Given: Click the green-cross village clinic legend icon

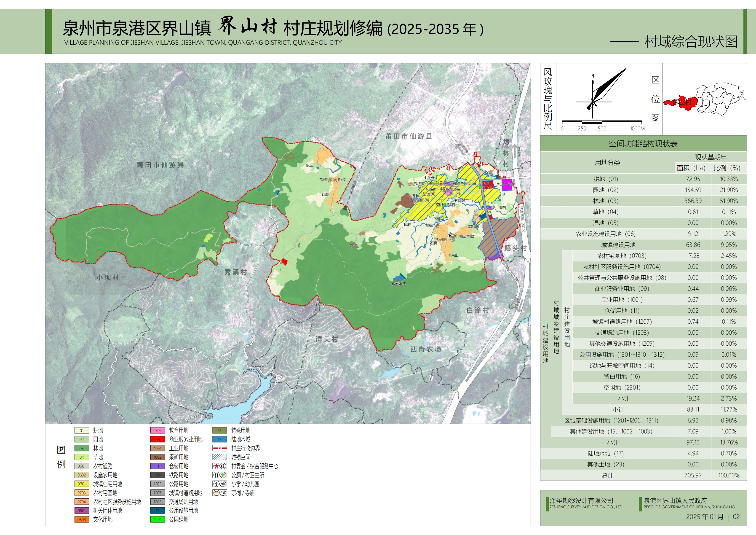Looking at the screenshot, I should tap(223, 475).
